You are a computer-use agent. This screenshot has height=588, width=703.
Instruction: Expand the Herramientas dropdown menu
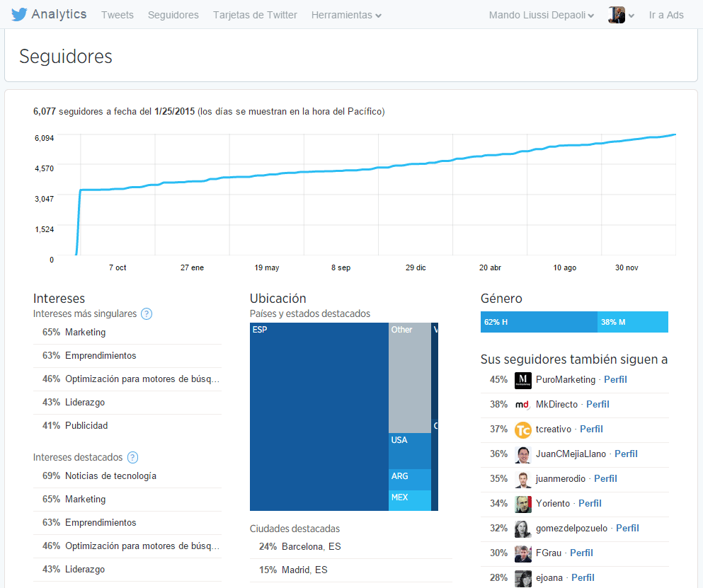point(346,15)
